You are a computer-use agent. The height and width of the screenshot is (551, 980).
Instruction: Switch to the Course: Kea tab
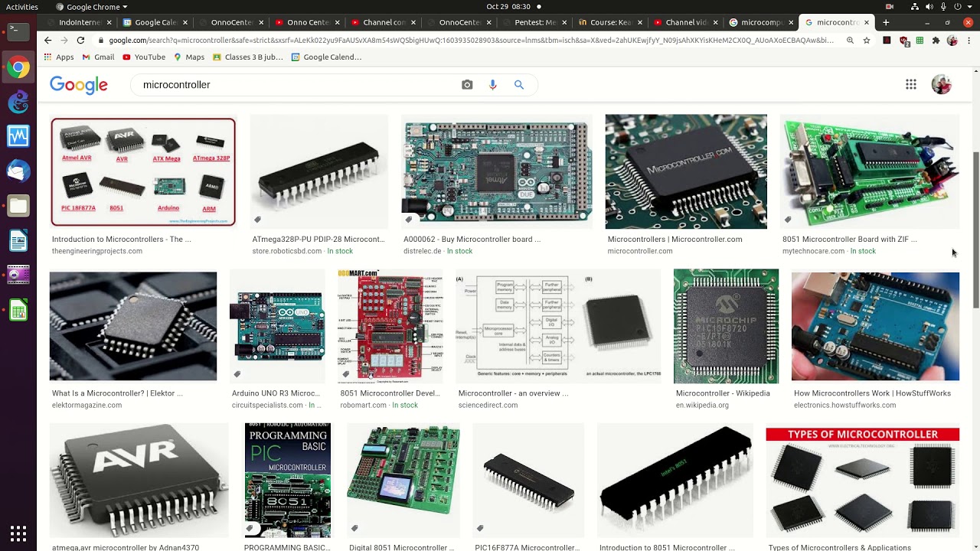coord(612,22)
